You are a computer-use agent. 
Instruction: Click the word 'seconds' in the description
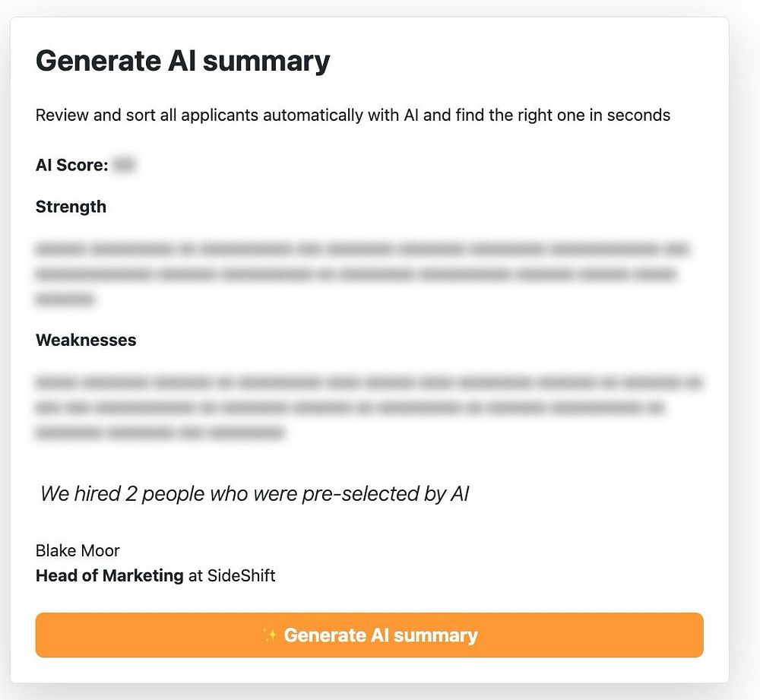639,116
